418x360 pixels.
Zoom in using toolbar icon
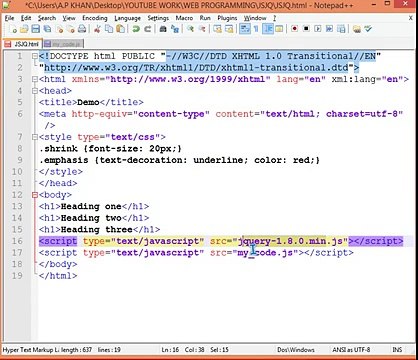(x=190, y=29)
